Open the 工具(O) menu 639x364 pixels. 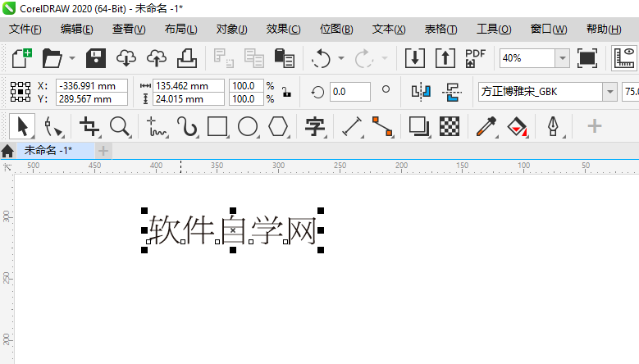(494, 30)
